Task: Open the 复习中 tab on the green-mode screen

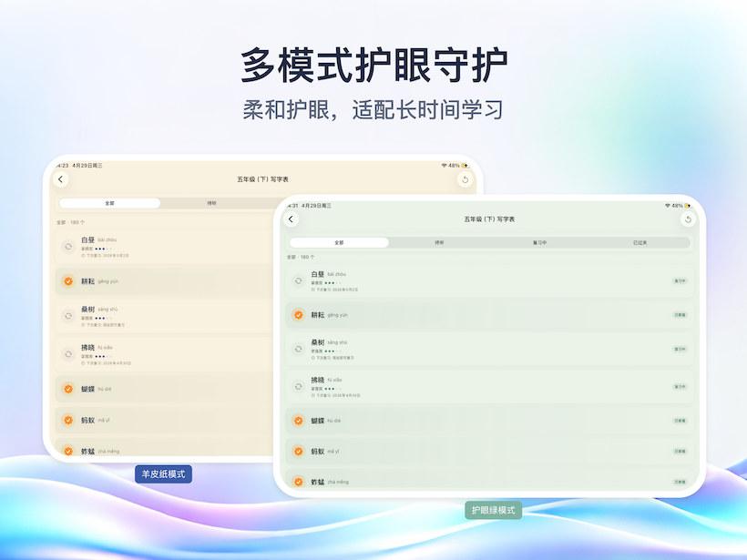Action: tap(539, 243)
